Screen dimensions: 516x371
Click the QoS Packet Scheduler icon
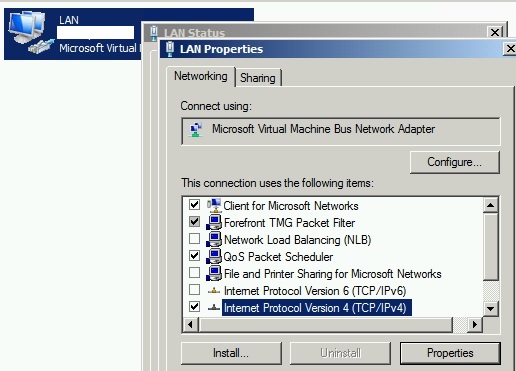[x=214, y=256]
